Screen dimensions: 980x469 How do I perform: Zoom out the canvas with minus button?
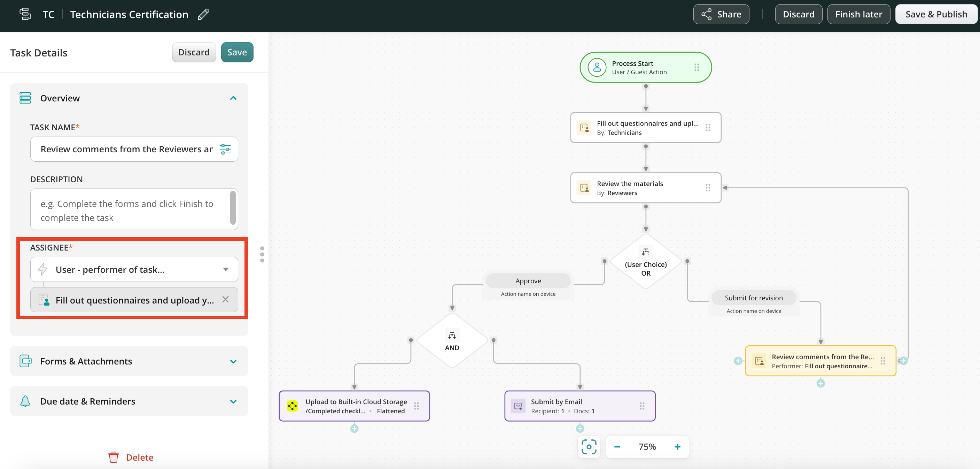click(x=617, y=447)
